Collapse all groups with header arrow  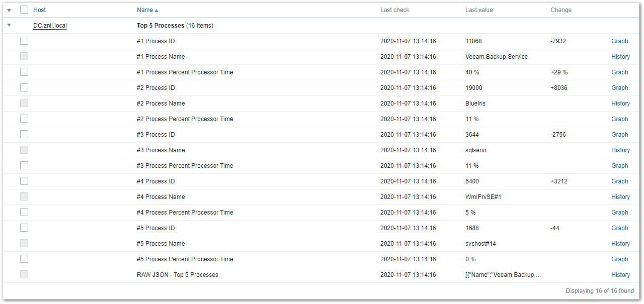click(9, 10)
